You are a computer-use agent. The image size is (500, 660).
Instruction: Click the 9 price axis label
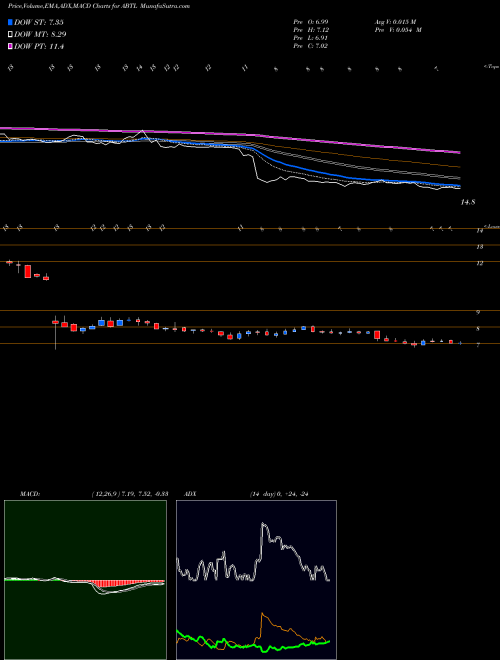[478, 312]
